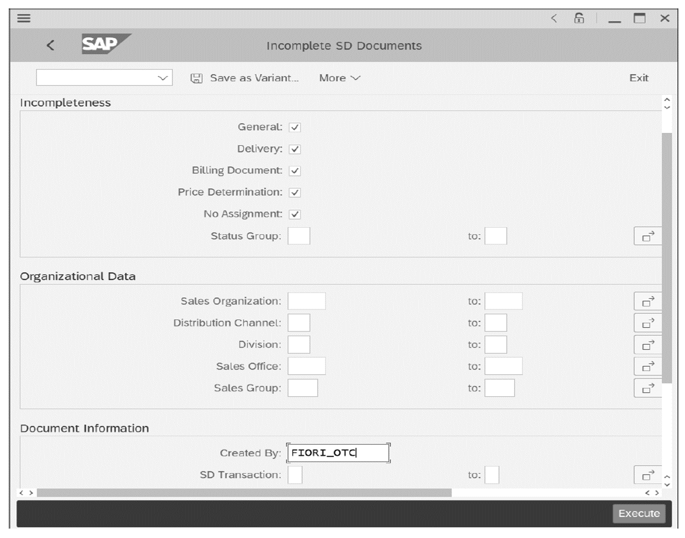Click the Incomplete SD Documents title
This screenshot has width=685, height=538.
[x=344, y=46]
